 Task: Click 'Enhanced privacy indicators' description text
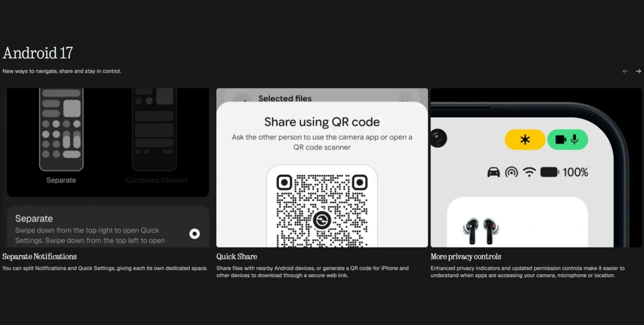pos(528,272)
